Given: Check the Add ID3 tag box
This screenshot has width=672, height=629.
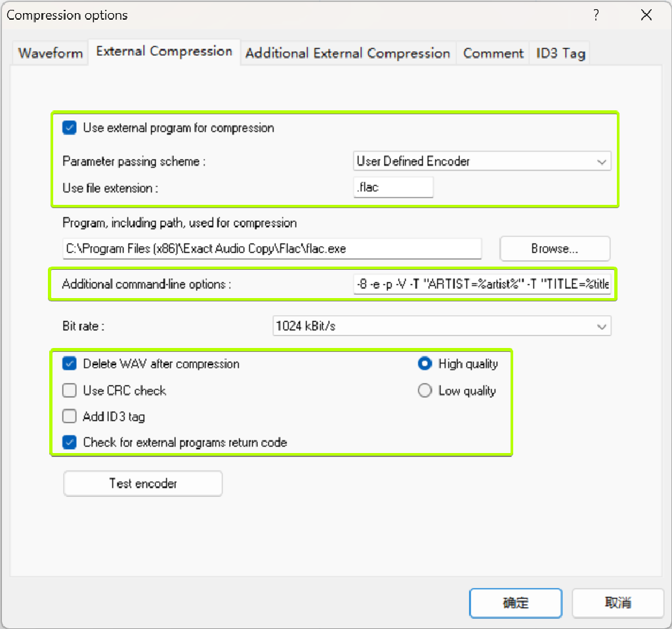Looking at the screenshot, I should tap(69, 416).
